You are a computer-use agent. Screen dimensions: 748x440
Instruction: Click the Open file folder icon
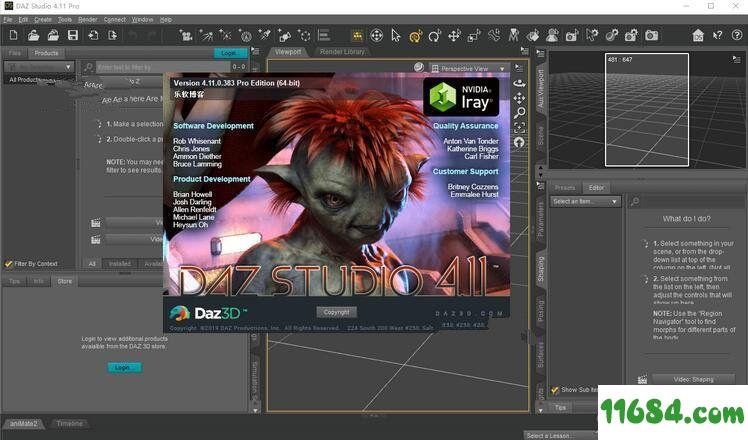(33, 35)
